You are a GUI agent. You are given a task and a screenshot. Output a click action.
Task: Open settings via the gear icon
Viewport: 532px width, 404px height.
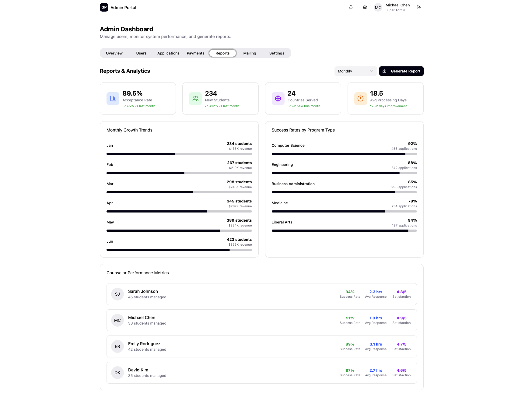[x=365, y=7]
